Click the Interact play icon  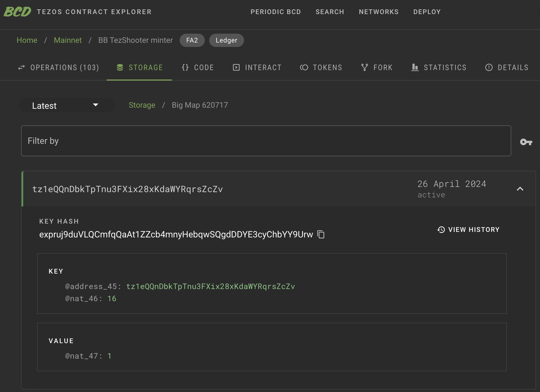236,67
